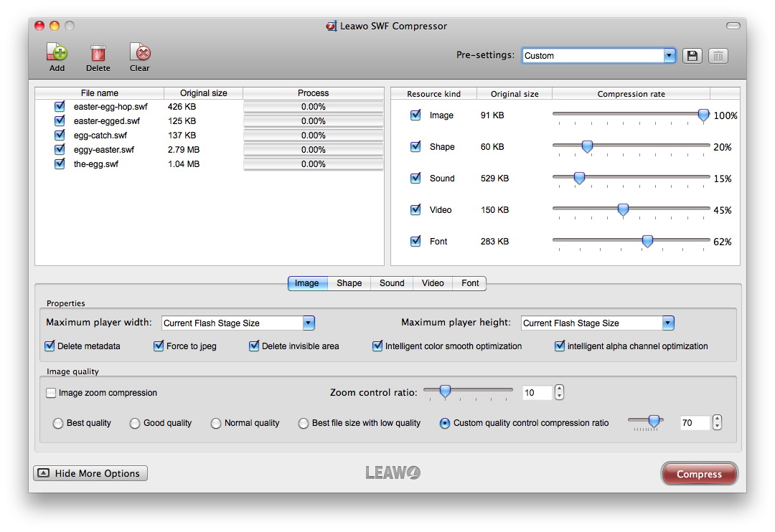Switch to the Font tab
Viewport: 775px width, 532px height.
tap(470, 283)
